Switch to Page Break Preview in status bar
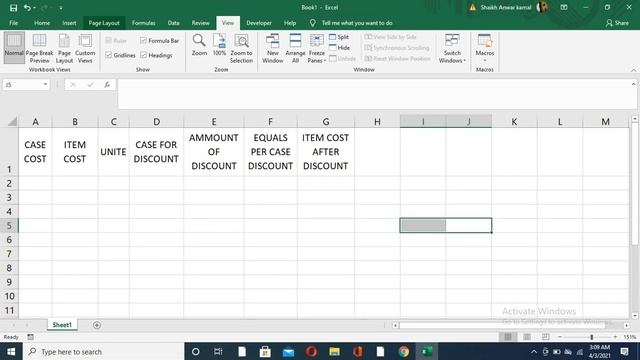 pos(546,337)
